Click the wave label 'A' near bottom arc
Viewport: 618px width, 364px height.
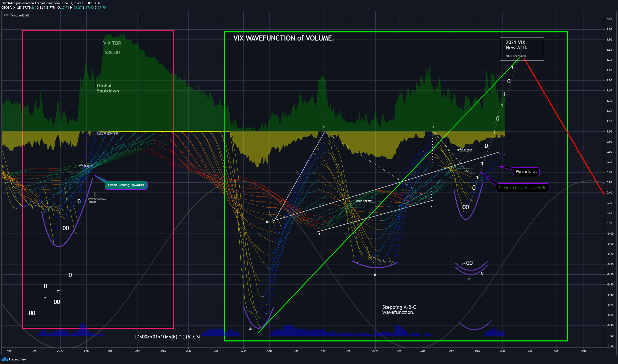pyautogui.click(x=250, y=329)
